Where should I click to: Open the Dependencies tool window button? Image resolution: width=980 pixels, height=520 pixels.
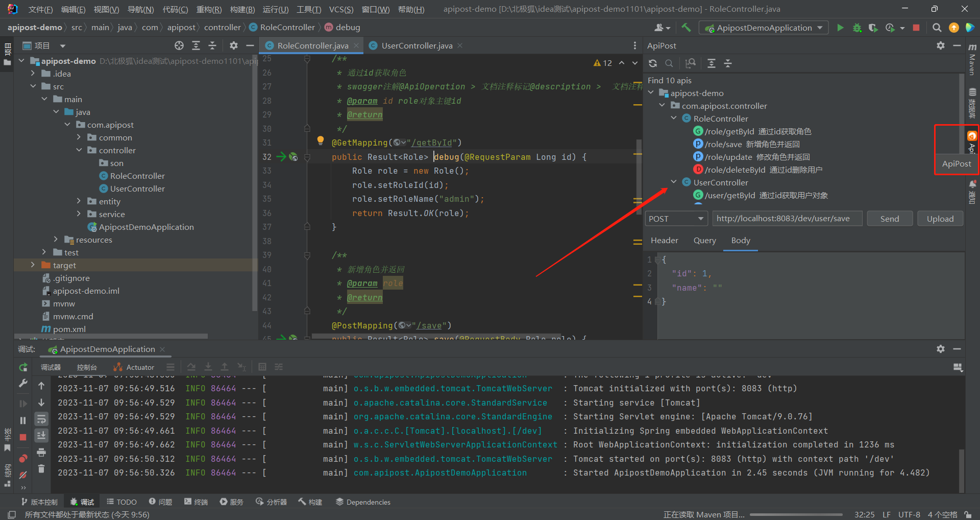click(362, 502)
